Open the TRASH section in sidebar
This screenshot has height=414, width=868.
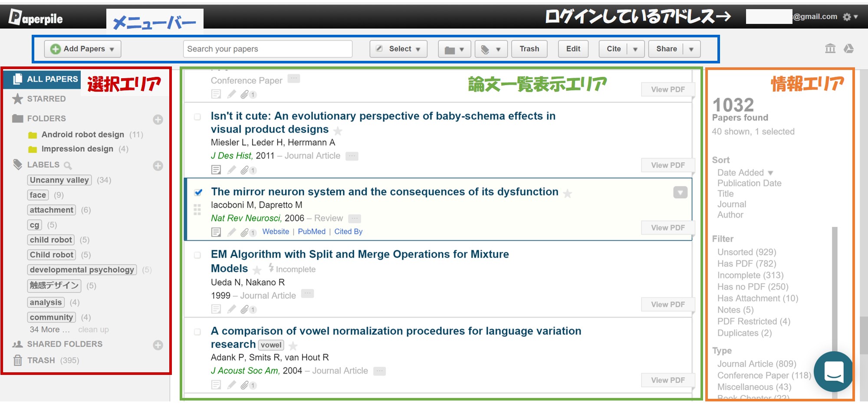(x=41, y=361)
